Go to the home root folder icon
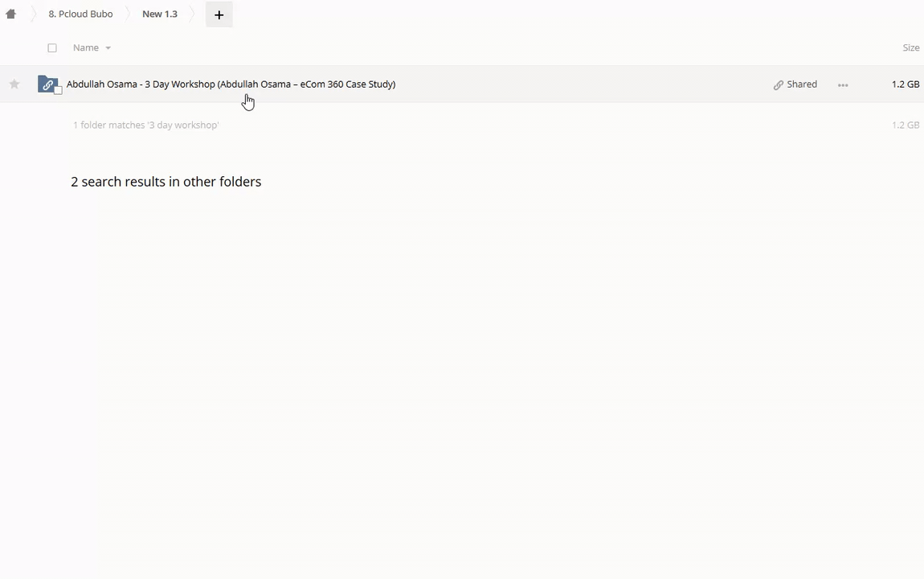This screenshot has height=579, width=924. pos(11,14)
